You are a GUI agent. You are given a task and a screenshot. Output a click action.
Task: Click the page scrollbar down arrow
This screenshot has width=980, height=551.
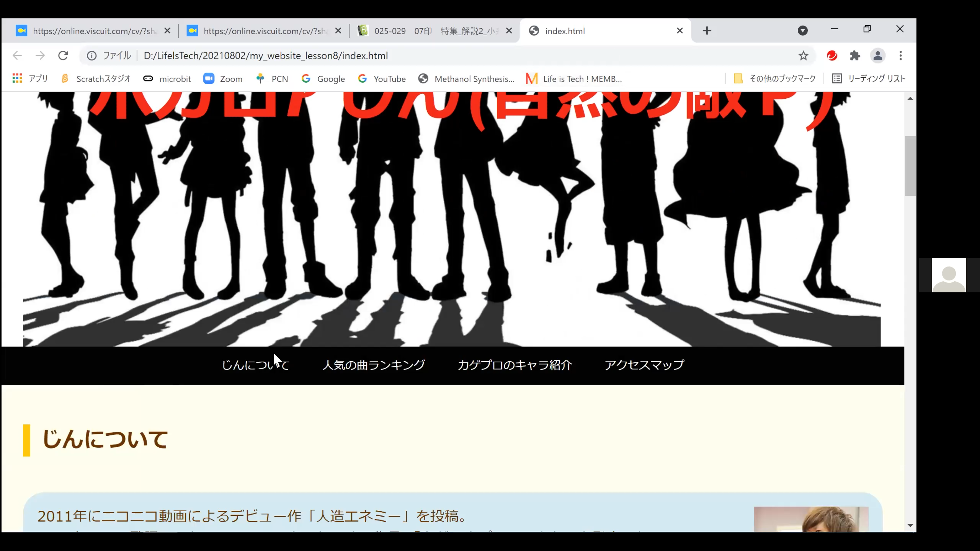tap(910, 526)
